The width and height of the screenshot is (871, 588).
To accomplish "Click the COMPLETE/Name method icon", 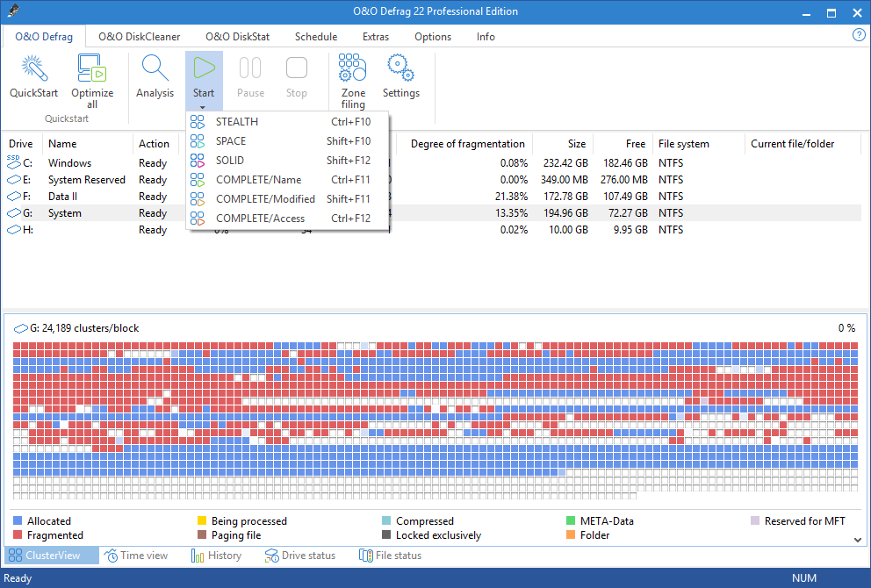I will pyautogui.click(x=198, y=179).
